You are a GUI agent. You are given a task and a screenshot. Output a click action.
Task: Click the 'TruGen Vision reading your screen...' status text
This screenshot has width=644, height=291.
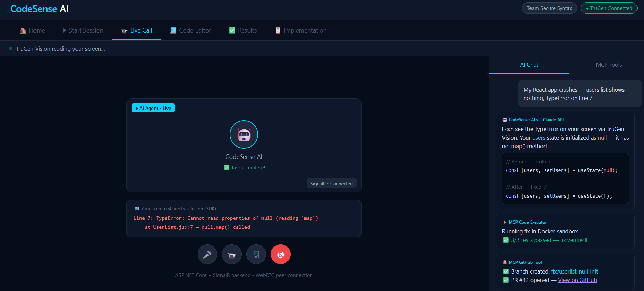[x=60, y=49]
